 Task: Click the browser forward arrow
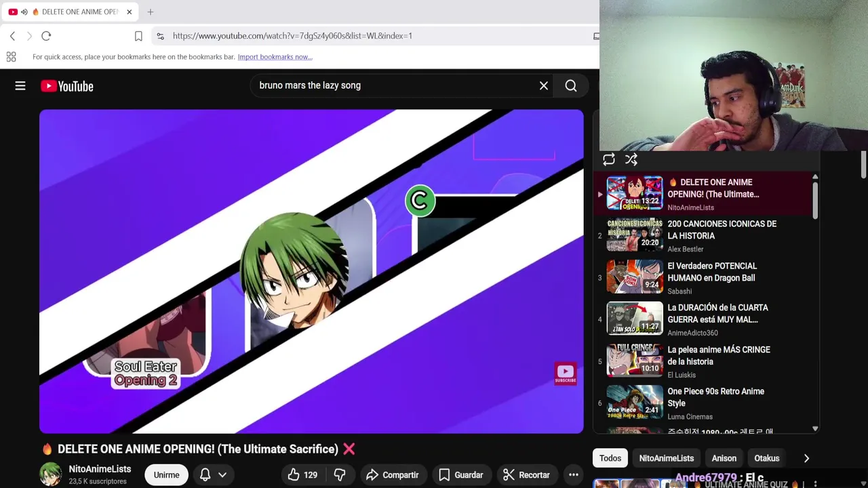tap(29, 36)
